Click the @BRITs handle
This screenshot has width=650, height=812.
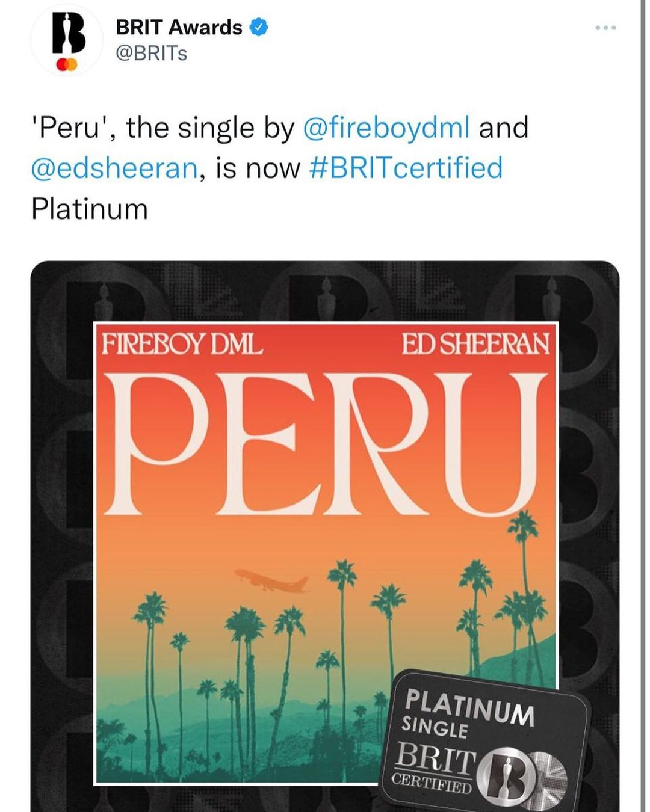pyautogui.click(x=151, y=54)
